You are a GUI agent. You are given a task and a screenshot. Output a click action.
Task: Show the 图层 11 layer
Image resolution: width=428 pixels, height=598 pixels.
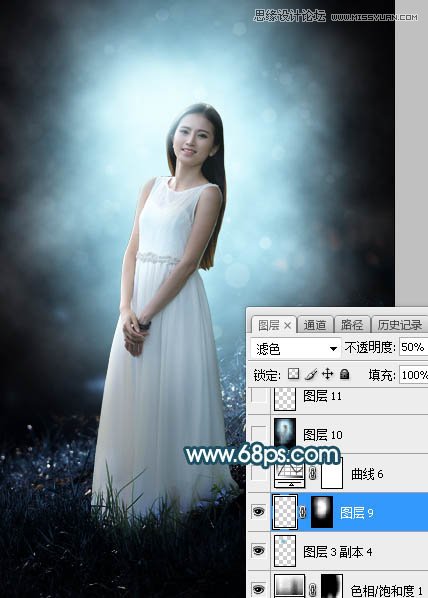(259, 396)
